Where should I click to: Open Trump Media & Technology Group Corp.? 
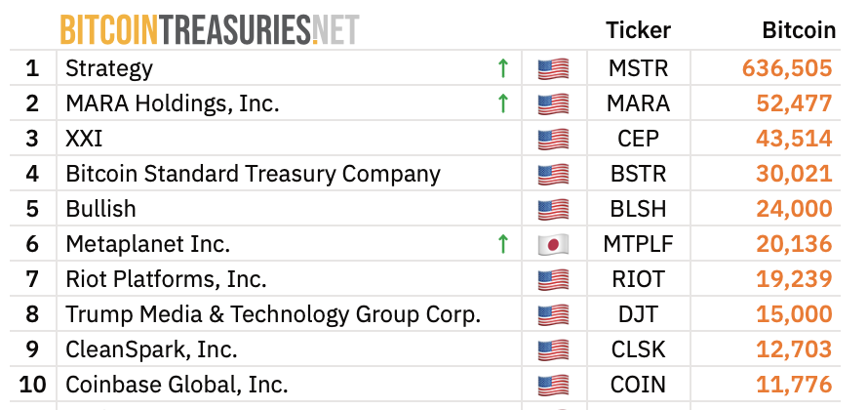pyautogui.click(x=273, y=314)
